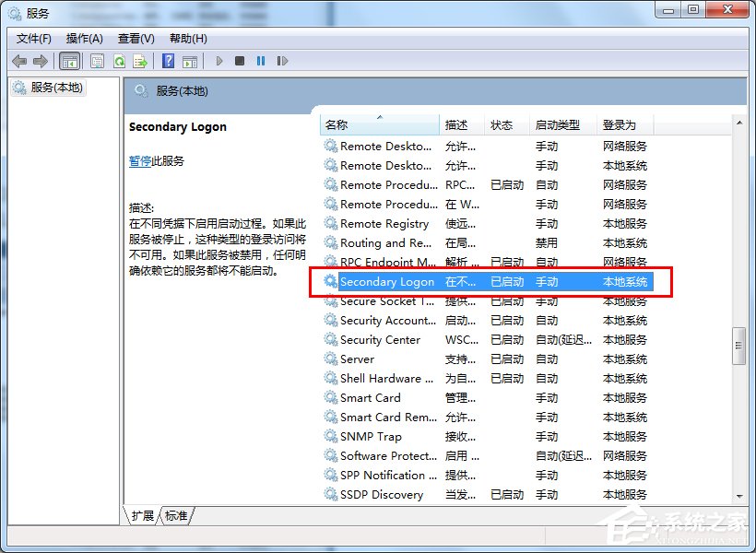Open Help via the question mark icon
Screen dimensions: 756x553
pos(168,61)
